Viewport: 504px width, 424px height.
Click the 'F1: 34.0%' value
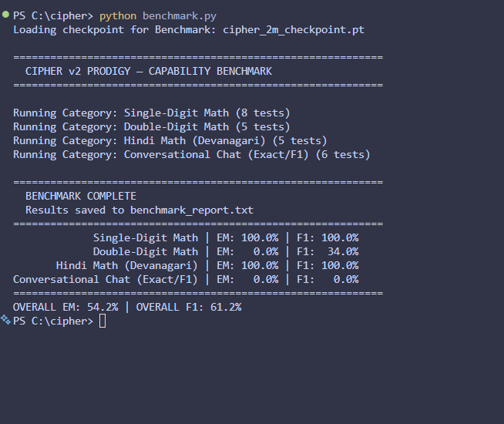328,251
